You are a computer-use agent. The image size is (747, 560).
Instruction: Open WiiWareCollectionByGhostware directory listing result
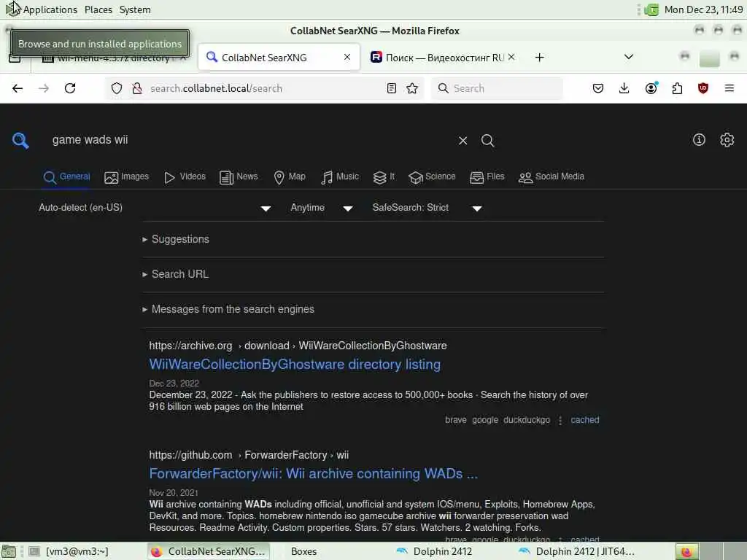pyautogui.click(x=295, y=365)
